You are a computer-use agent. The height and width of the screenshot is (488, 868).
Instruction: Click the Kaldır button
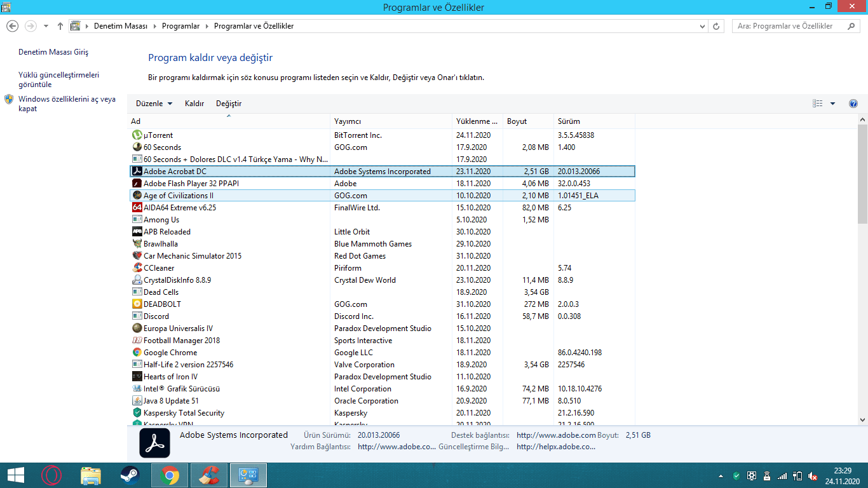[x=194, y=104]
